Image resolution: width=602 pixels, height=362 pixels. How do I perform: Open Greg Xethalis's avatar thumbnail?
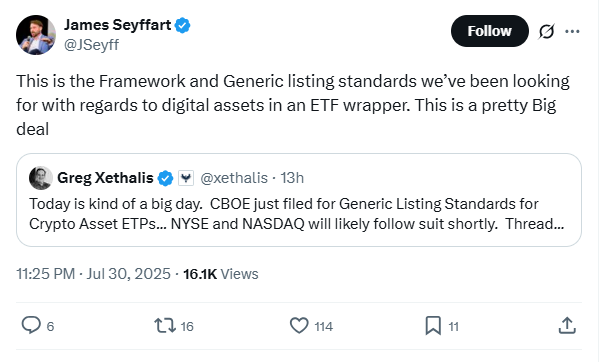point(41,178)
